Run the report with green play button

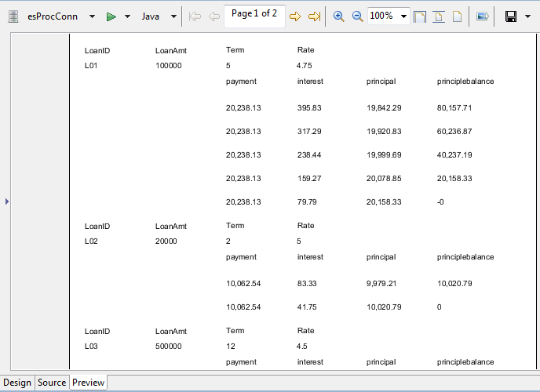coord(111,16)
